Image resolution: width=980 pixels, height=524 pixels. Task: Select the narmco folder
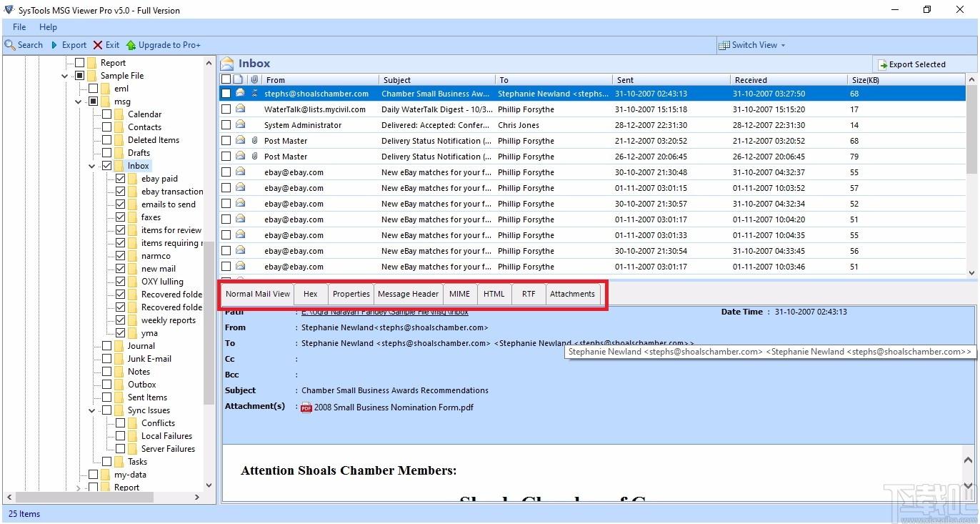156,256
